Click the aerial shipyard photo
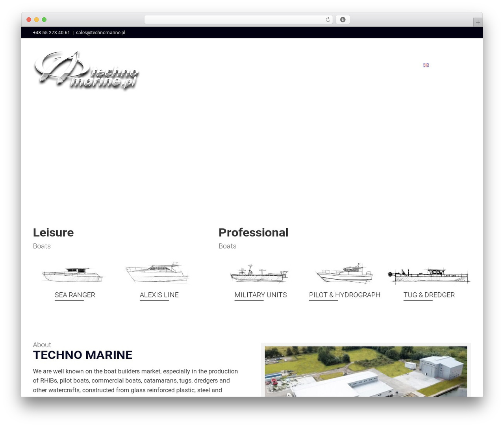Viewport: 504px width, 427px height. point(366,371)
